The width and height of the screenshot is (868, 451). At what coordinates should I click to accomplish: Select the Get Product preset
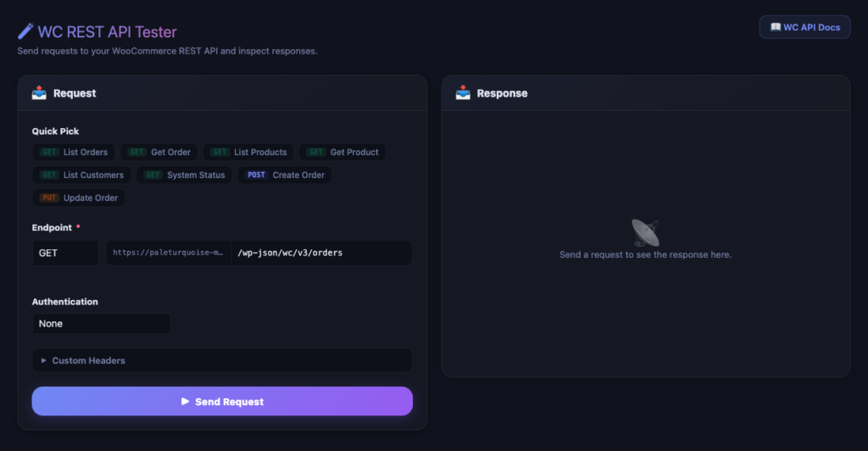(342, 153)
